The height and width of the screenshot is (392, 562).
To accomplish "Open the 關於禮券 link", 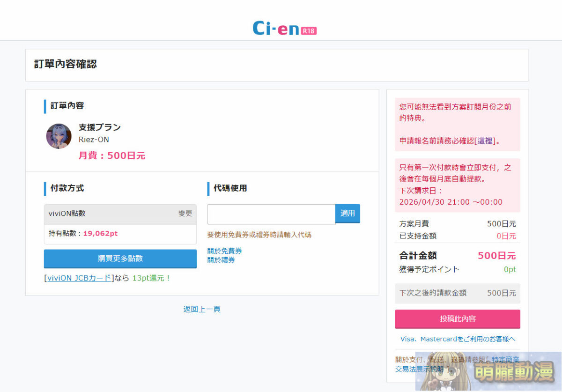I will point(221,260).
